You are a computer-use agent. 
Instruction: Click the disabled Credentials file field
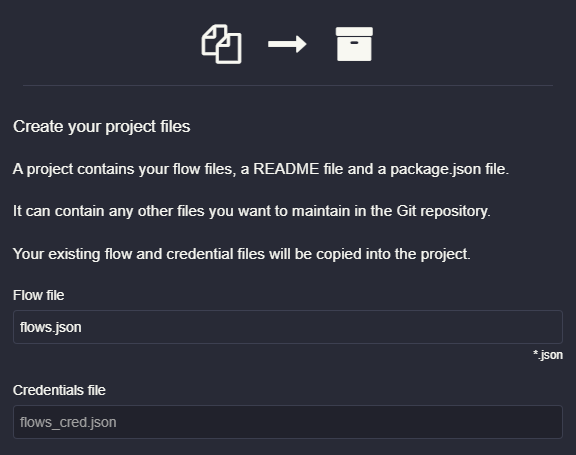point(288,422)
